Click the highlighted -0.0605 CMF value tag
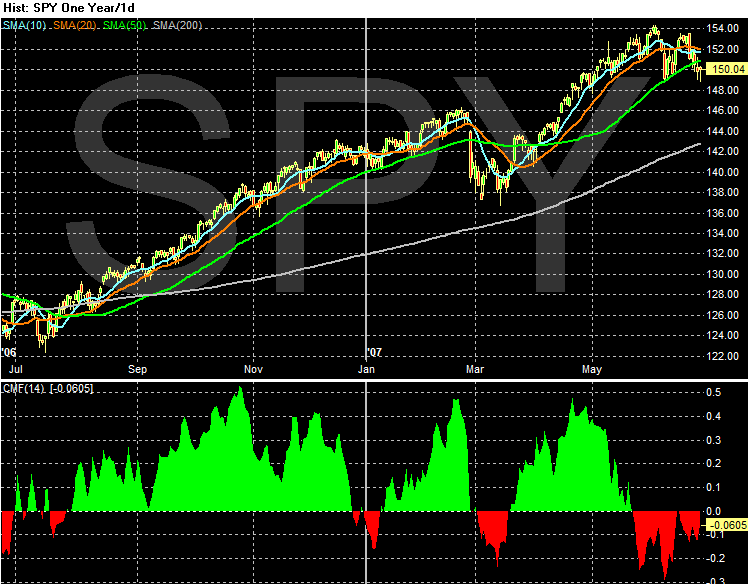This screenshot has width=749, height=587. point(728,525)
